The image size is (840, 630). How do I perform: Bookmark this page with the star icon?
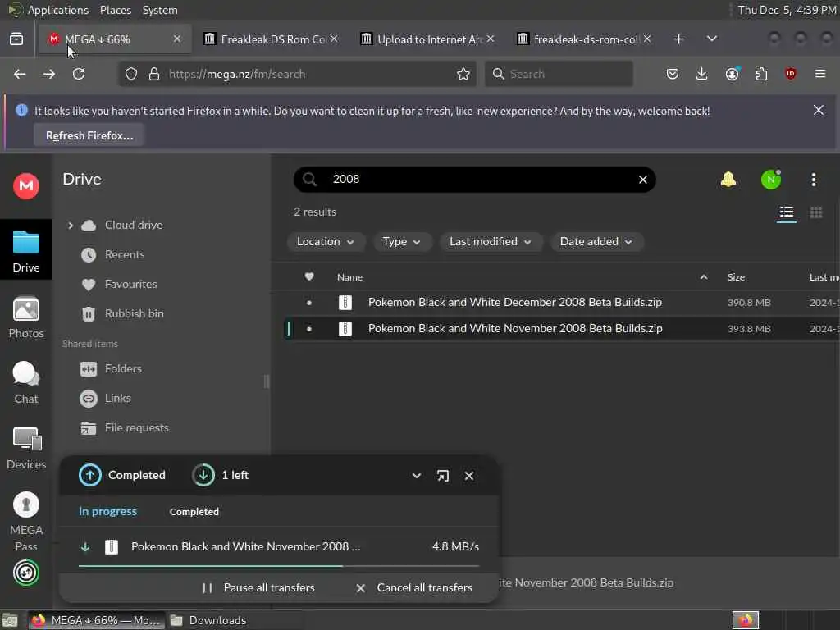[463, 74]
